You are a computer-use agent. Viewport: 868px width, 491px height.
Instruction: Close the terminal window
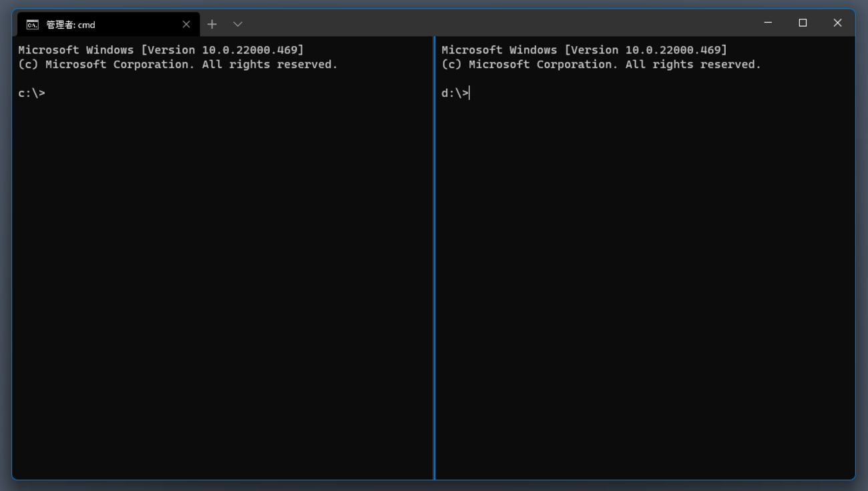click(x=837, y=23)
